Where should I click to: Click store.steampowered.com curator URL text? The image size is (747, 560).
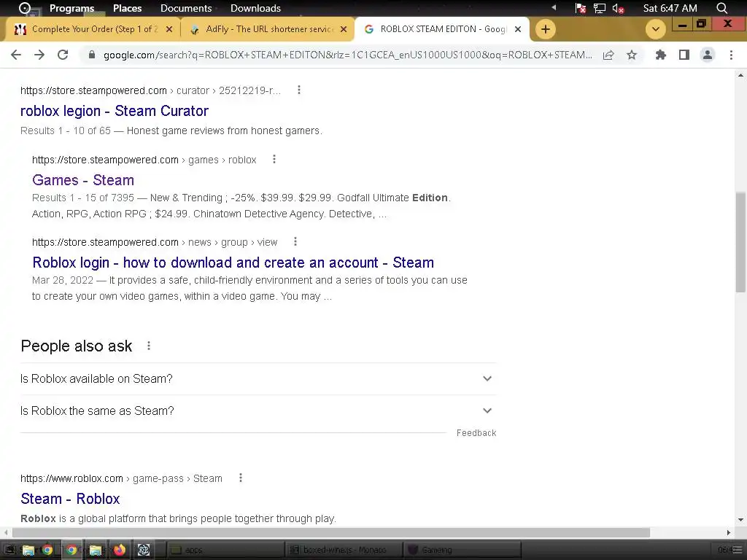tap(150, 90)
